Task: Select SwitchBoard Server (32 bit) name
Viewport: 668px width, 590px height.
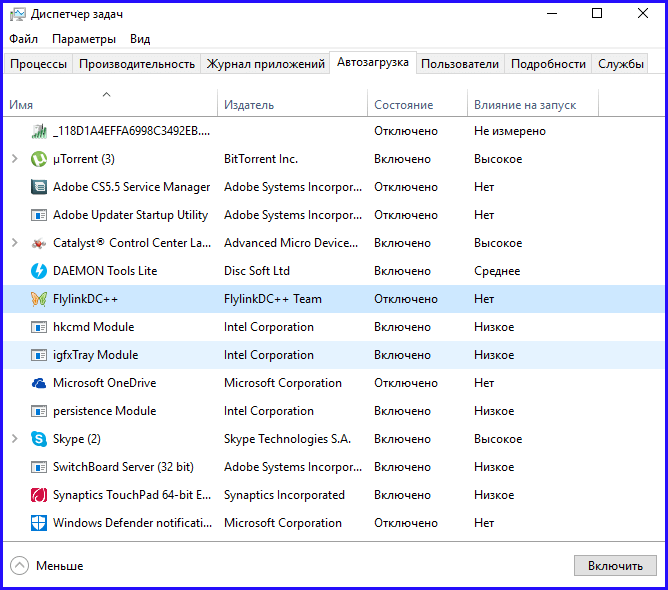Action: [x=123, y=467]
